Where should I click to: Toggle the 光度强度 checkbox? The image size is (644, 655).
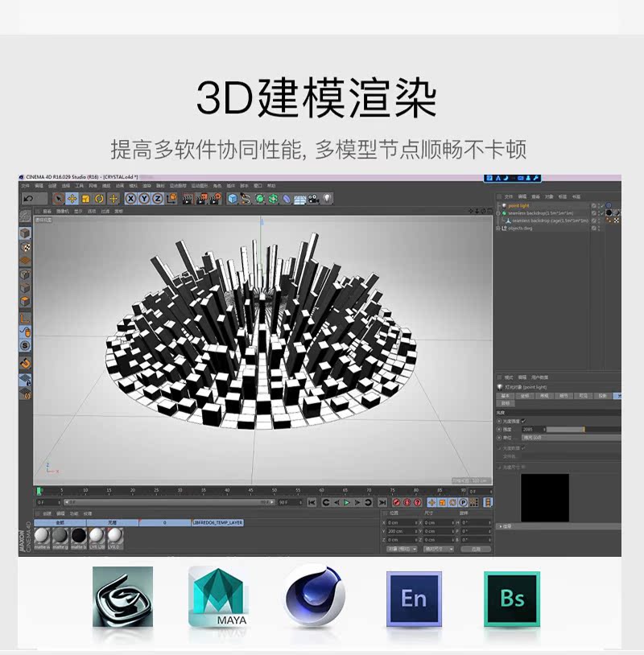(523, 421)
